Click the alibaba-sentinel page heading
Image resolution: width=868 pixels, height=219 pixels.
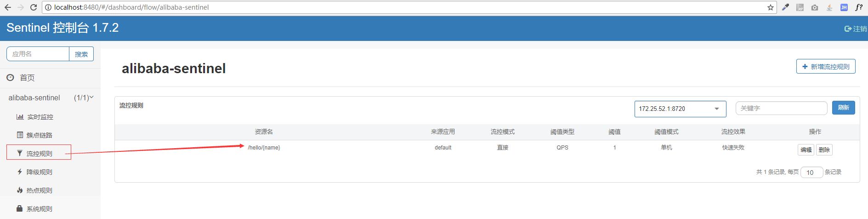pyautogui.click(x=174, y=69)
